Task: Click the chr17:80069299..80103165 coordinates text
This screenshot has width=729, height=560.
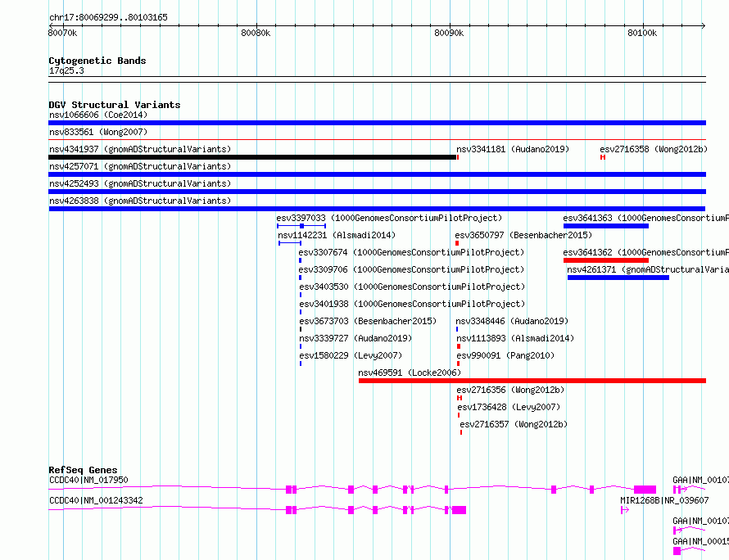Action: pos(108,18)
